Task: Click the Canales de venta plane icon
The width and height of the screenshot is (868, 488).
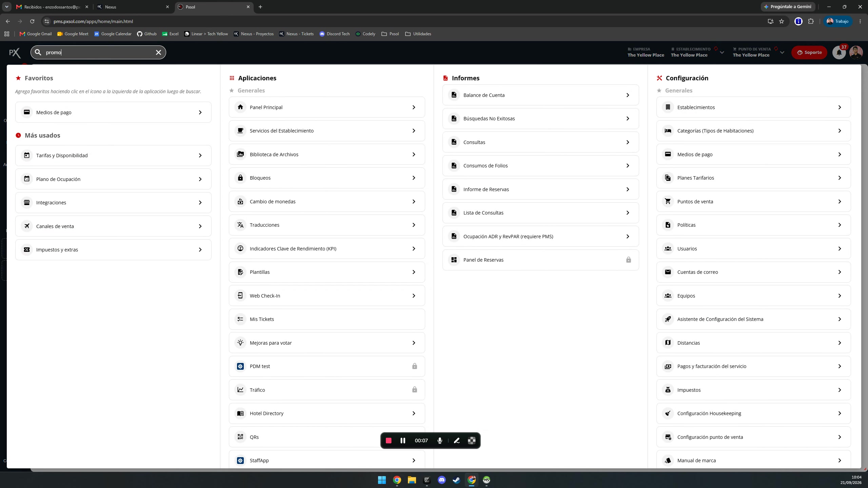Action: click(x=27, y=226)
